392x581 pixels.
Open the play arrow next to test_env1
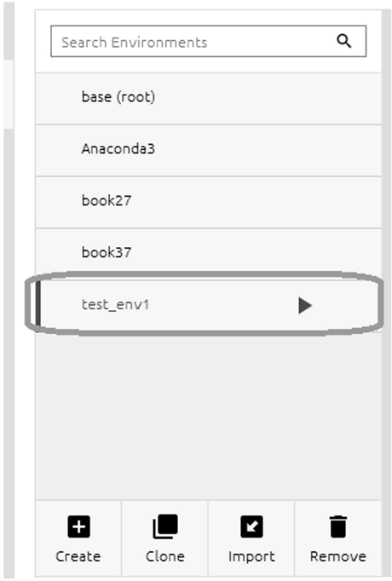coord(305,306)
